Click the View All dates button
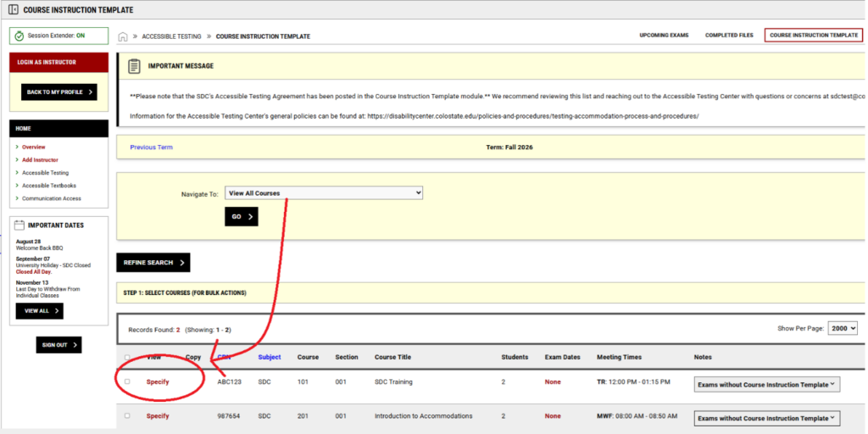 pos(39,310)
